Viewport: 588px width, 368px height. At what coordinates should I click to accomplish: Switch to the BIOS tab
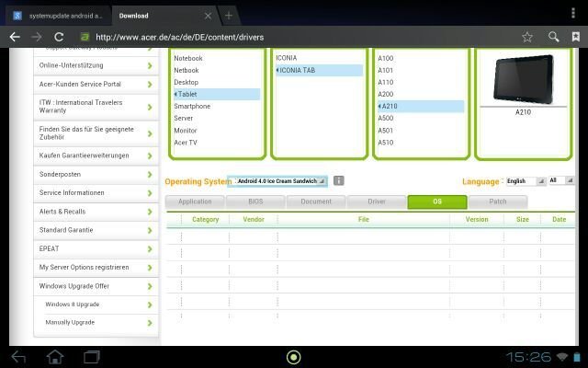[x=255, y=201]
